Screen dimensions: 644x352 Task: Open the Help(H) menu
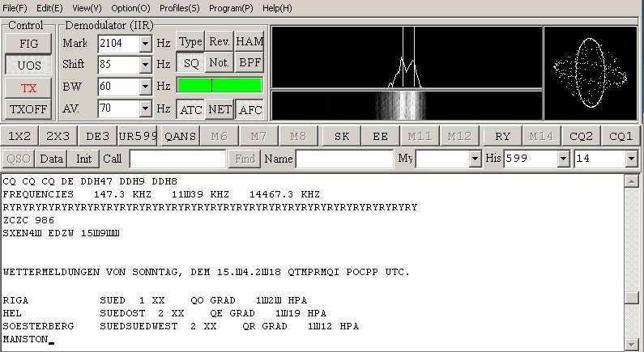point(277,8)
